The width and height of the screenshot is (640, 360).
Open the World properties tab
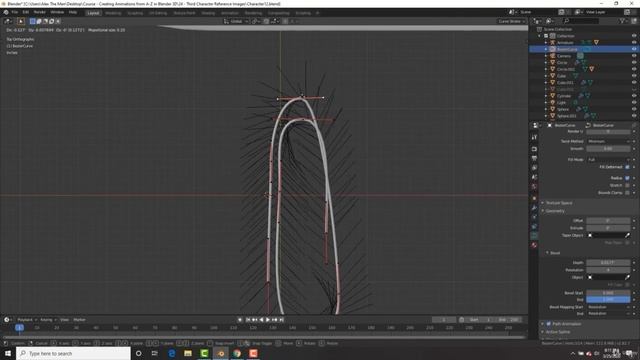pyautogui.click(x=534, y=187)
